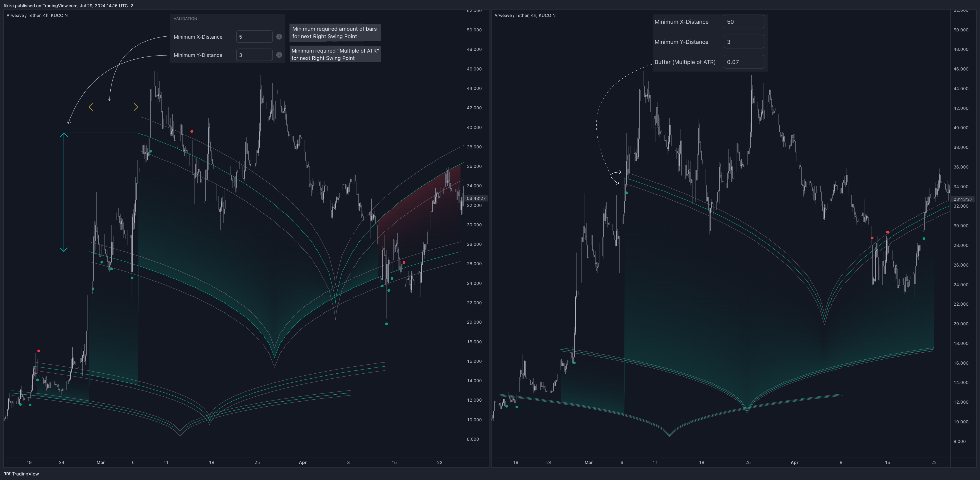Click the right panel Minimum Y-Distance field showing 3
This screenshot has height=480, width=980.
743,42
